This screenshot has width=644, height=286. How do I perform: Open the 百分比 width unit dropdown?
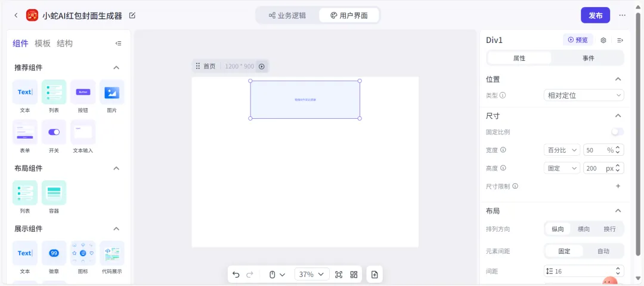click(x=562, y=150)
